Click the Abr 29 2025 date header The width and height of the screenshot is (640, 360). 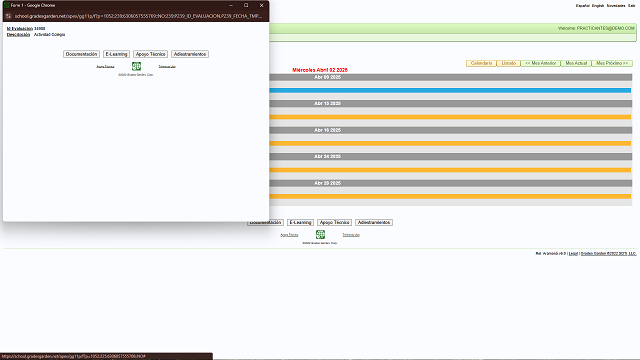pyautogui.click(x=327, y=183)
